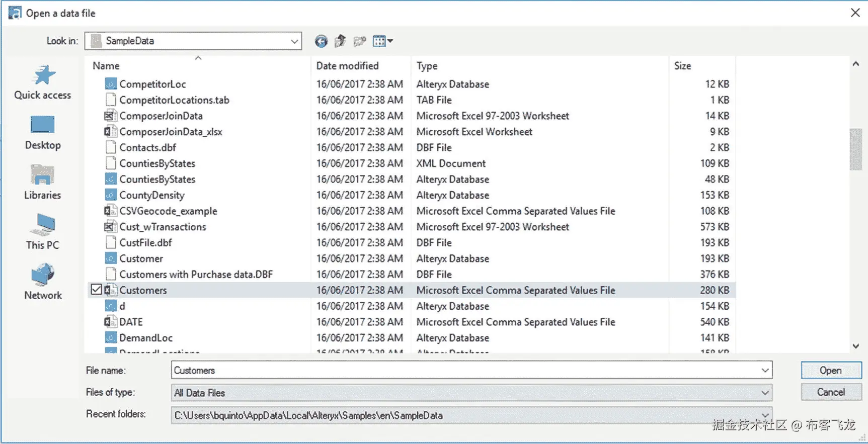This screenshot has height=444, width=868.
Task: Click the '540 KB' size cell
Action: (x=715, y=322)
